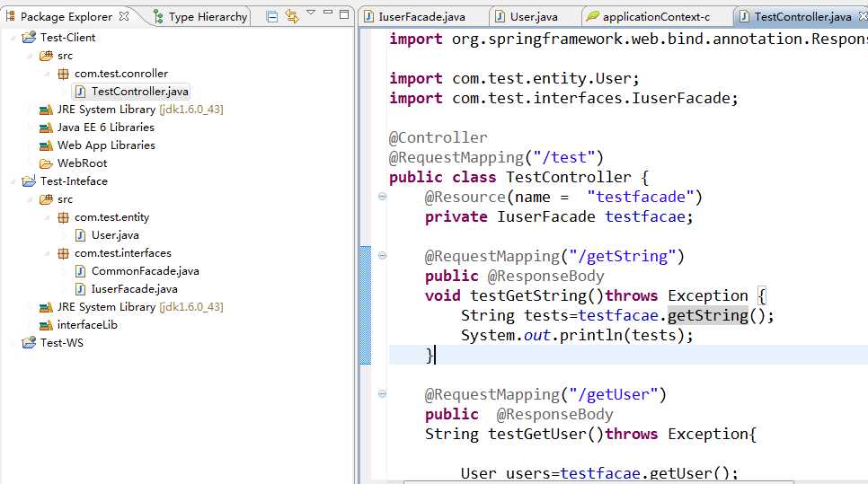Select User.java in Package Explorer tree
The width and height of the screenshot is (868, 484).
pos(115,235)
